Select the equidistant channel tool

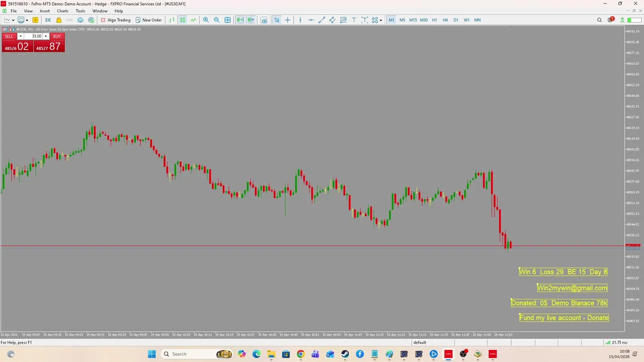[x=333, y=20]
